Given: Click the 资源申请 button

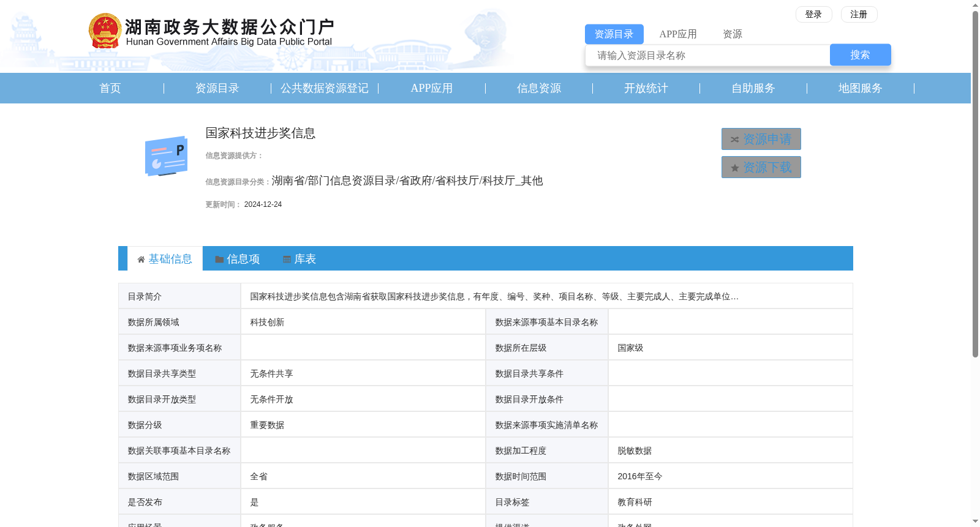Looking at the screenshot, I should click(761, 139).
